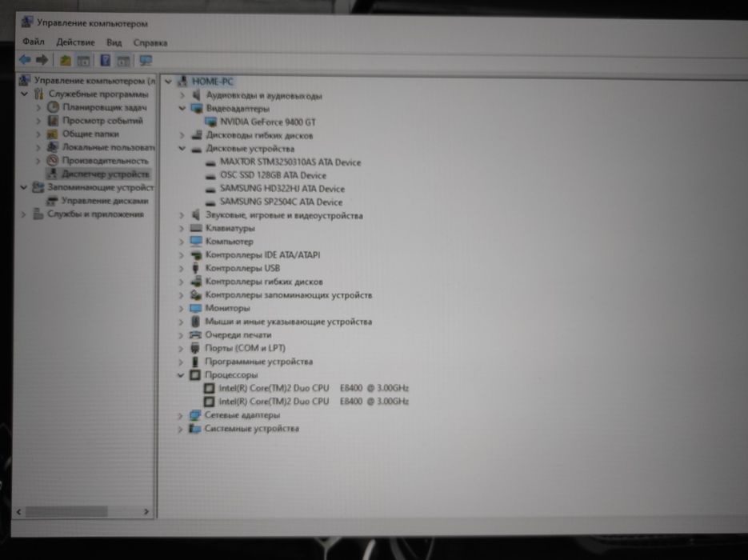Click left pane scroll-right arrow
Image resolution: width=748 pixels, height=560 pixels.
(x=146, y=512)
